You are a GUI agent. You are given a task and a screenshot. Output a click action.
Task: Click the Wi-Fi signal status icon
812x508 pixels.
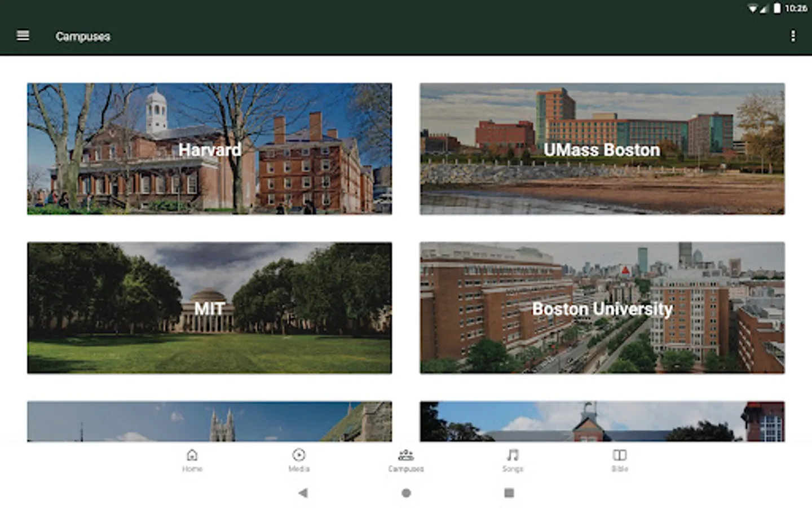click(753, 8)
